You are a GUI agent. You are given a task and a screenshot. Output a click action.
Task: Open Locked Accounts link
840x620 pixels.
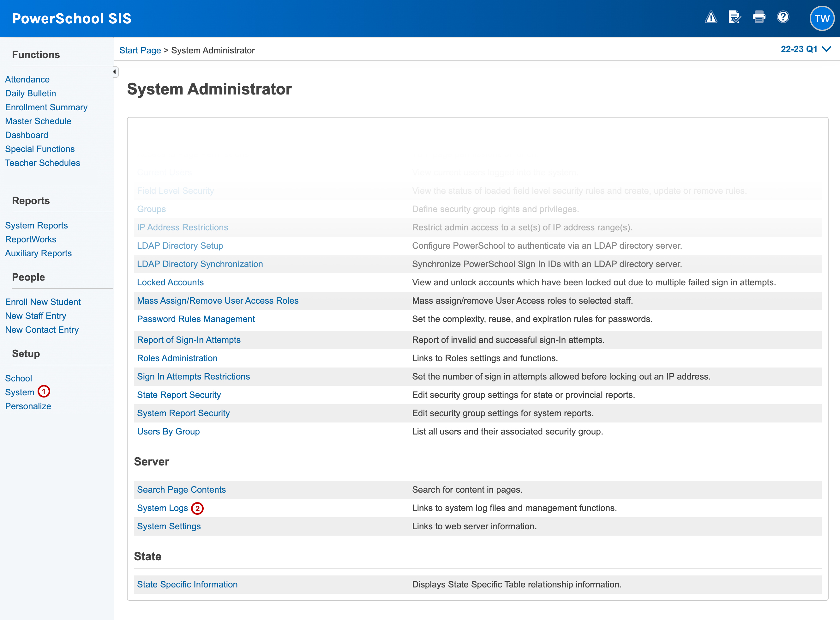click(170, 283)
